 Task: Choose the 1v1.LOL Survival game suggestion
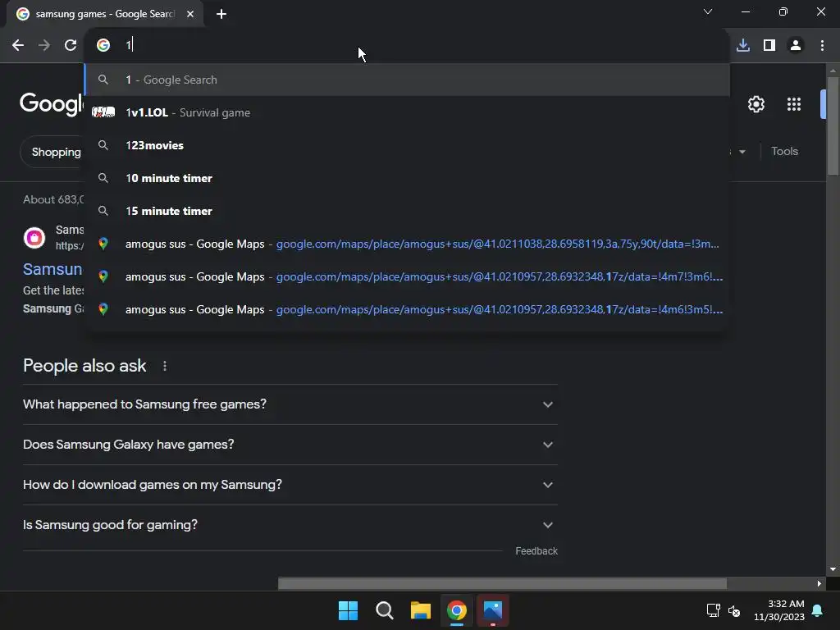[407, 112]
